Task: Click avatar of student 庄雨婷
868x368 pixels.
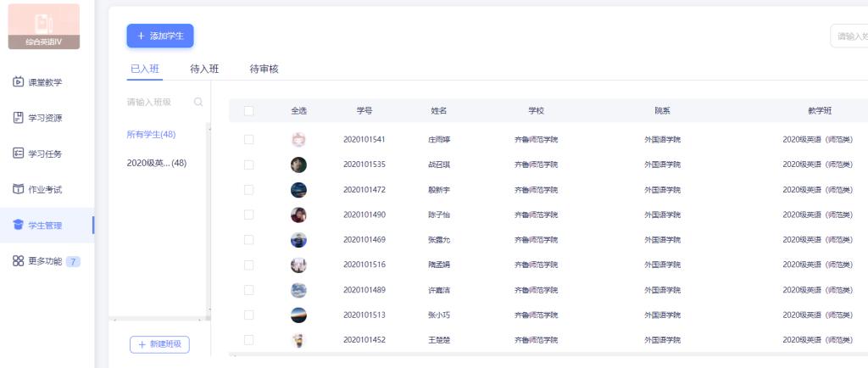Action: coord(298,139)
